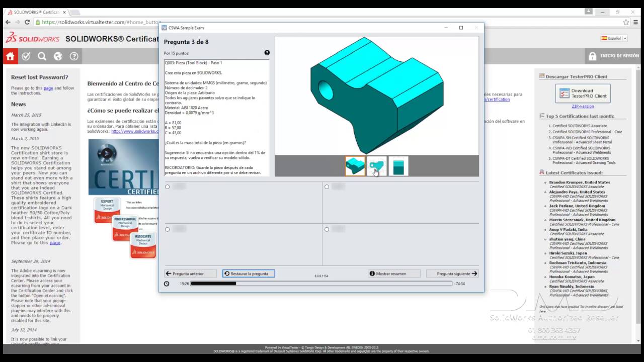This screenshot has height=362, width=644.
Task: Click the Expert Mechanical Design badge
Action: coord(107,210)
